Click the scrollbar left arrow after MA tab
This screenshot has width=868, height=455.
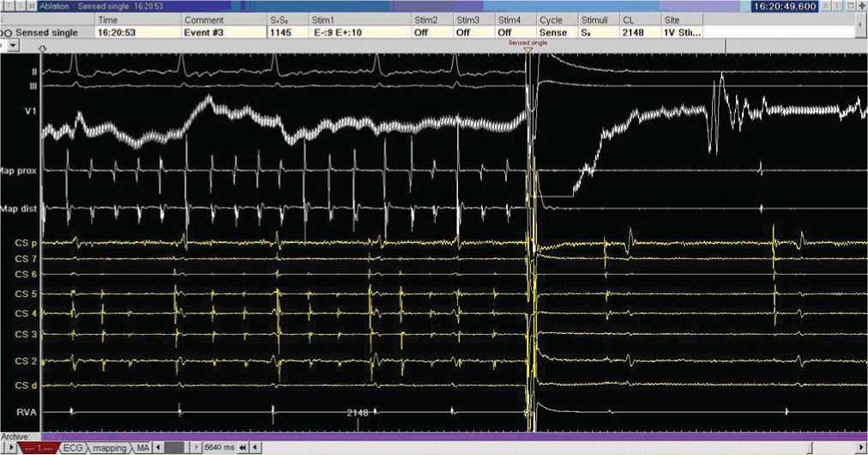point(157,448)
